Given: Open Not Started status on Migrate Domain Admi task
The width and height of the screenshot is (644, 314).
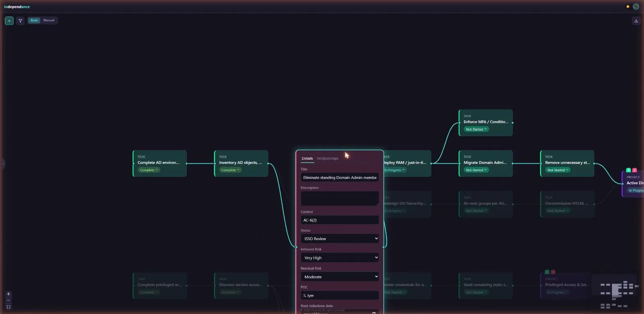Looking at the screenshot, I should coord(476,170).
